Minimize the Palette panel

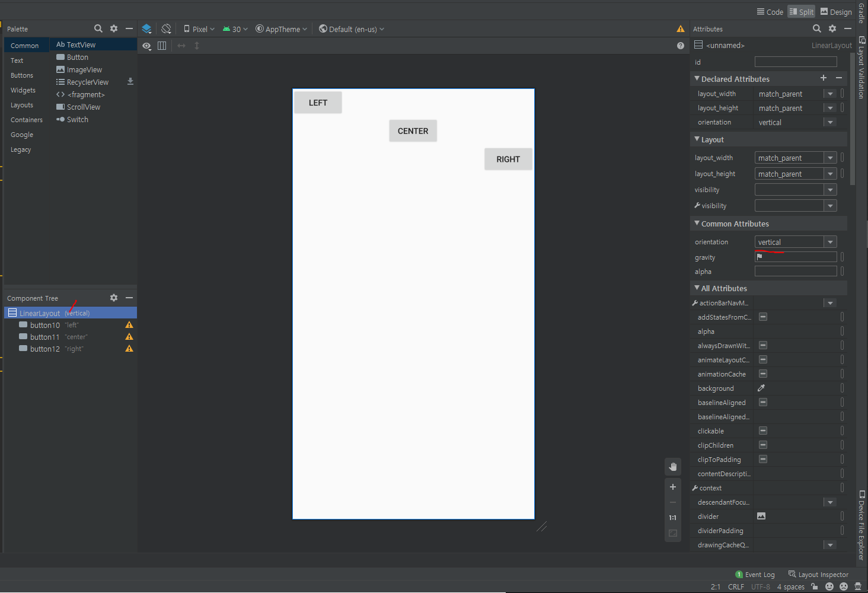point(129,28)
